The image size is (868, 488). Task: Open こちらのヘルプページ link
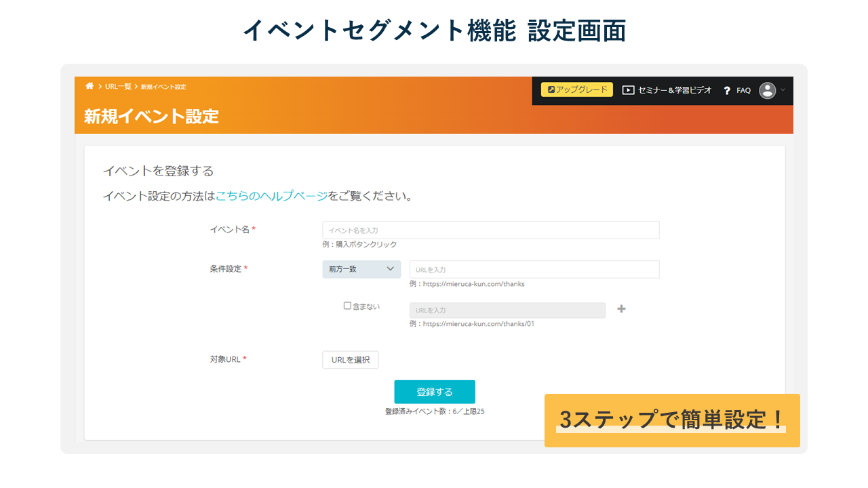(271, 197)
